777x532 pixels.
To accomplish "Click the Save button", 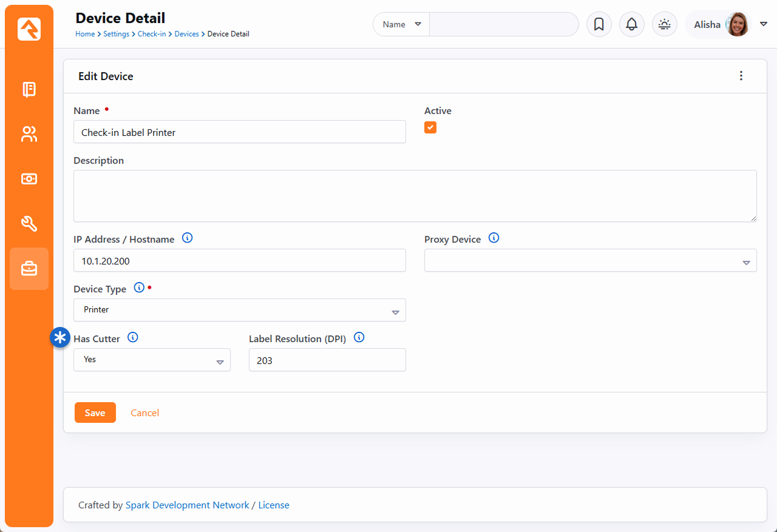I will [95, 412].
